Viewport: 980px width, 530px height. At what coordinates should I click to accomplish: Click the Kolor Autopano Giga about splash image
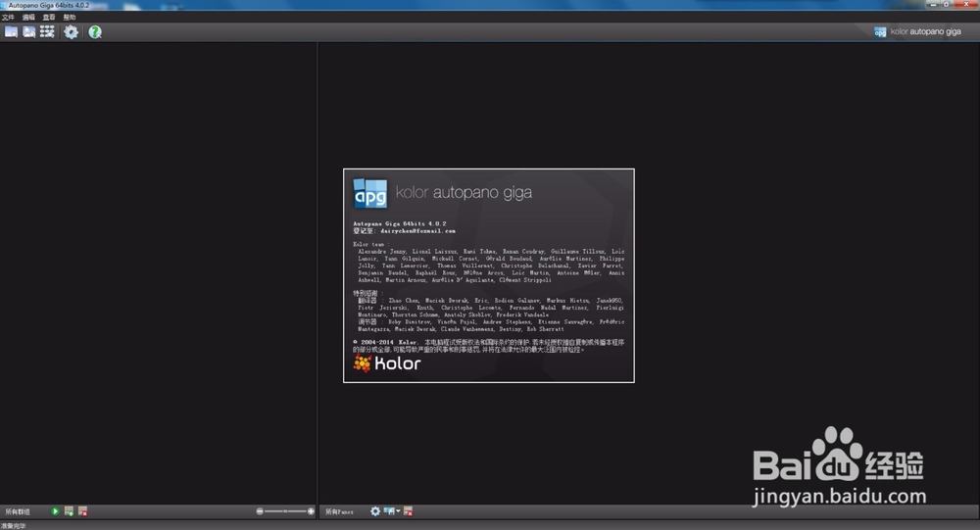[x=489, y=275]
